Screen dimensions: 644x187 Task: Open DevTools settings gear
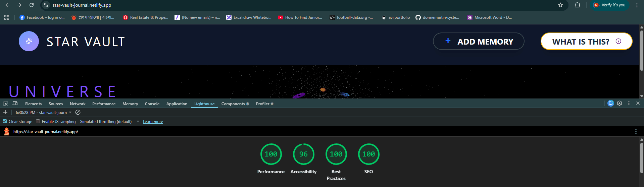tap(620, 103)
